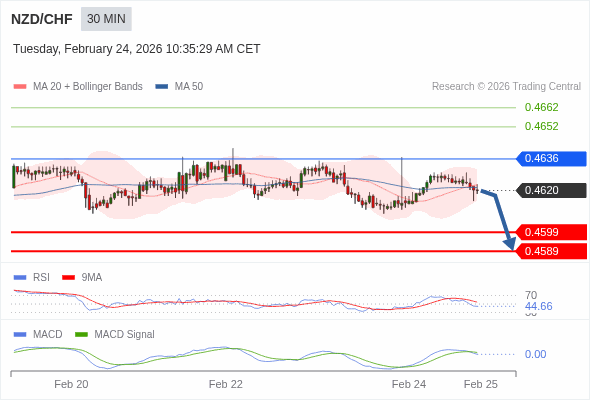Click the NZD/CHF pair title
Viewport: 590px width, 400px height.
click(x=42, y=19)
